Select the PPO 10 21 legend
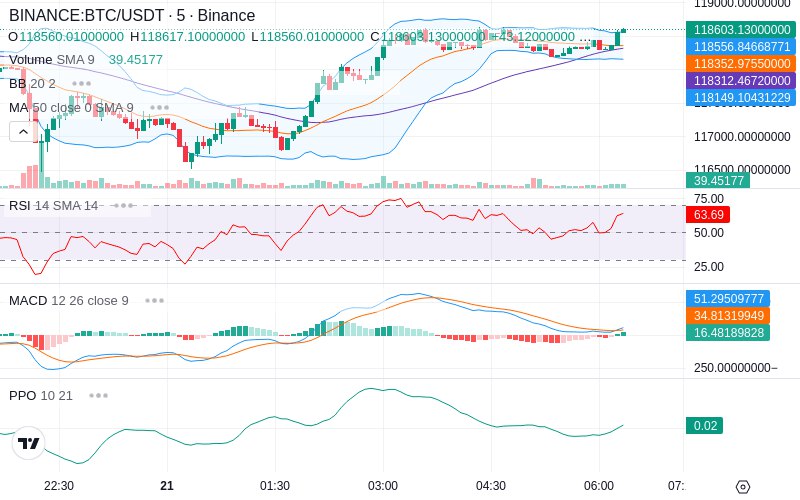 pyautogui.click(x=41, y=395)
